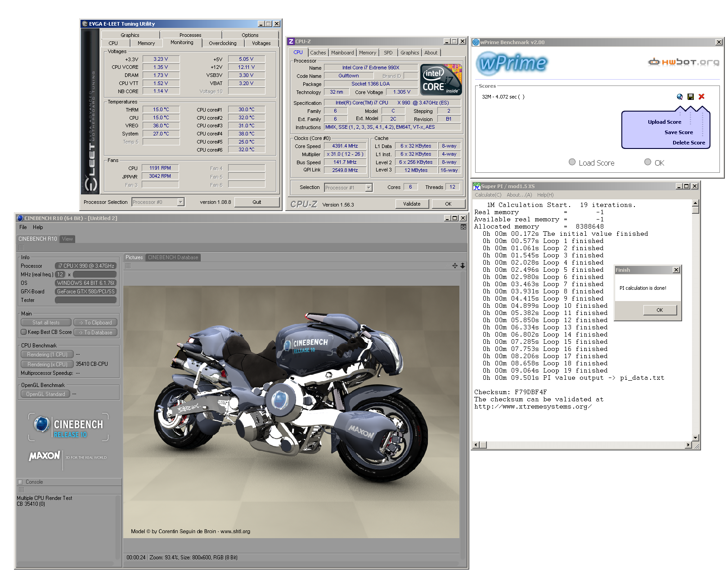Viewport: 728px width, 571px height.
Task: Click the Super PI title bar icon
Action: 476,186
